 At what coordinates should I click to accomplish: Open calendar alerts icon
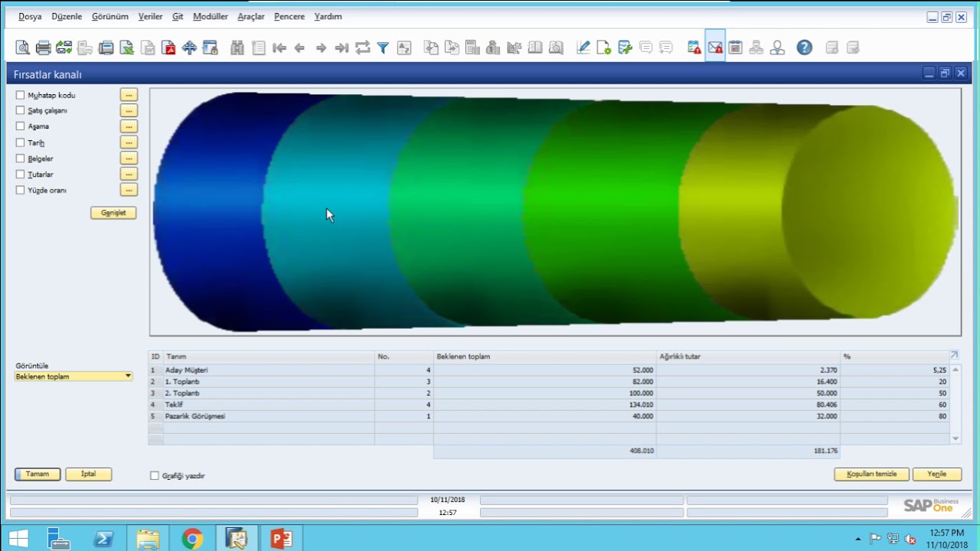tap(694, 47)
